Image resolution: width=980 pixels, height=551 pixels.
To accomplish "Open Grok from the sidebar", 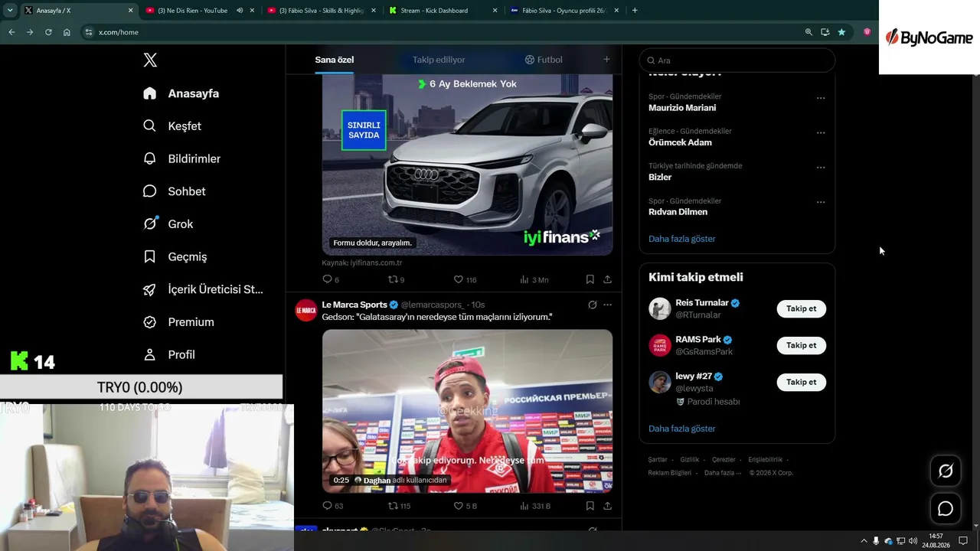I will 168,224.
